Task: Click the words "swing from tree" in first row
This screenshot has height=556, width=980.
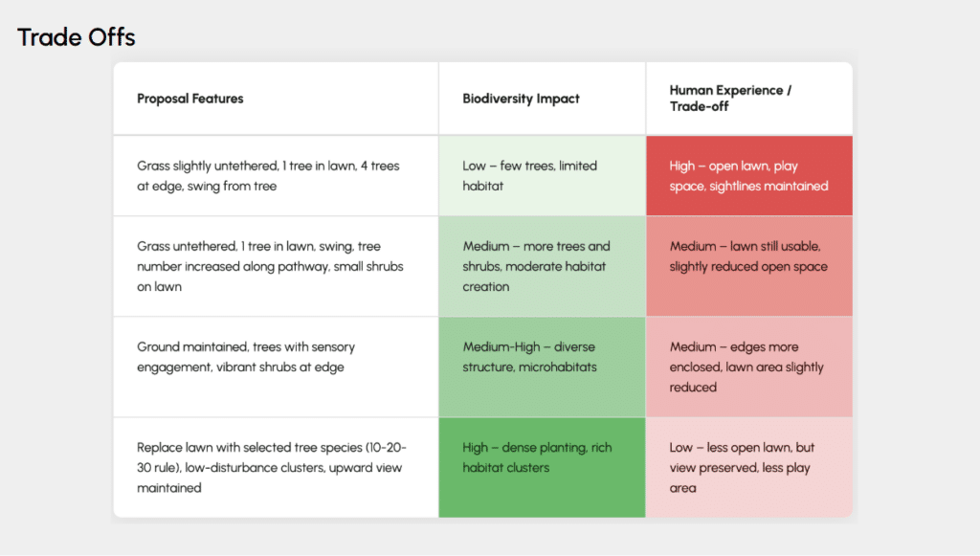Action: click(232, 187)
